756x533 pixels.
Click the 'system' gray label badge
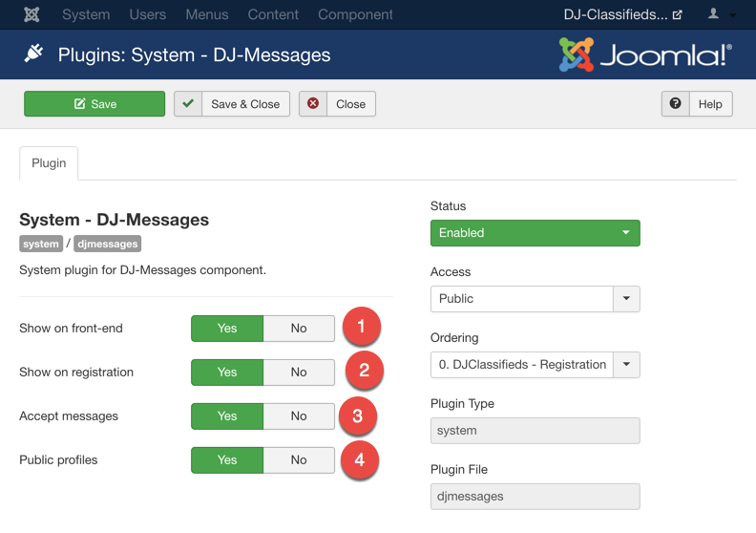[41, 244]
